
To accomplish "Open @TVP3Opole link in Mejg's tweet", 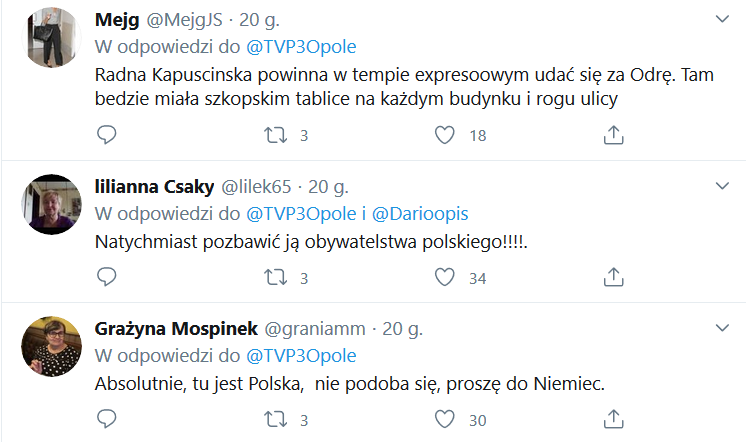I will 300,47.
